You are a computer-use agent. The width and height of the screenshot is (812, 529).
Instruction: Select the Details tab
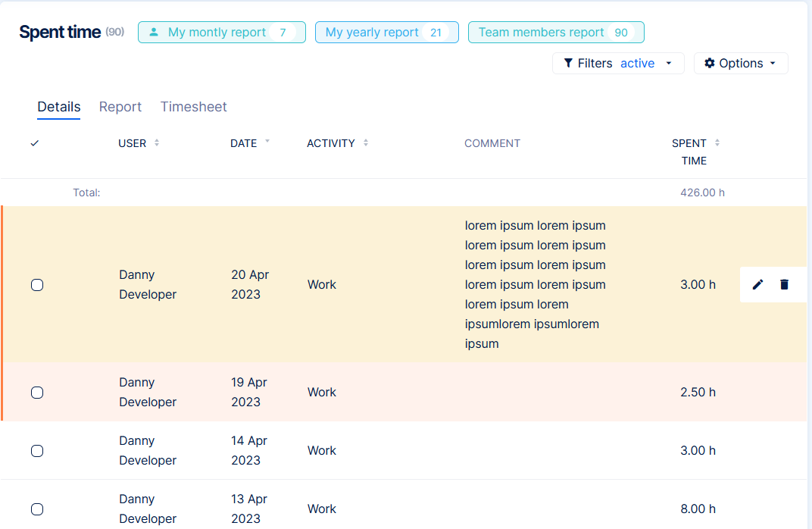[x=59, y=107]
